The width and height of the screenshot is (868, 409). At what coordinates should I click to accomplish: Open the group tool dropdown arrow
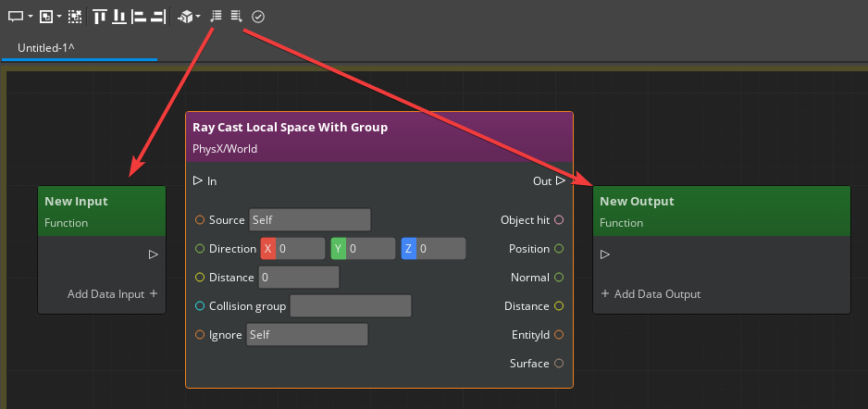point(59,17)
